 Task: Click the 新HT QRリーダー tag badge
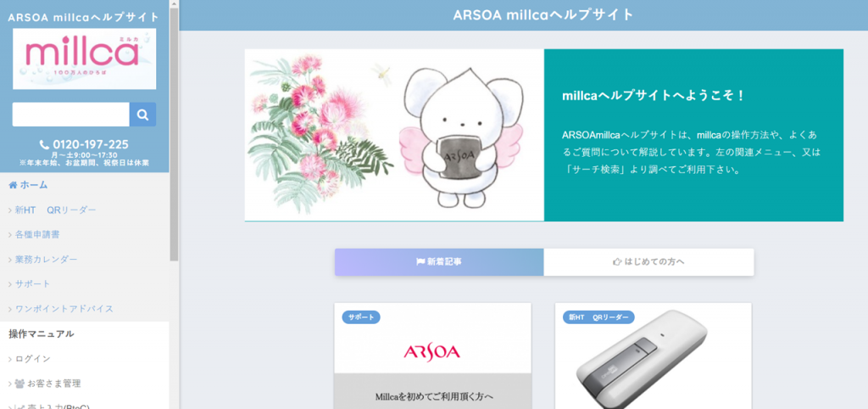(599, 317)
